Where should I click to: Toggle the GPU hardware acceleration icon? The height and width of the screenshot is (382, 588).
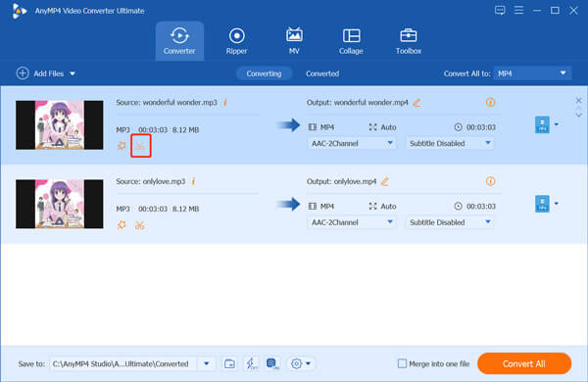pos(273,363)
